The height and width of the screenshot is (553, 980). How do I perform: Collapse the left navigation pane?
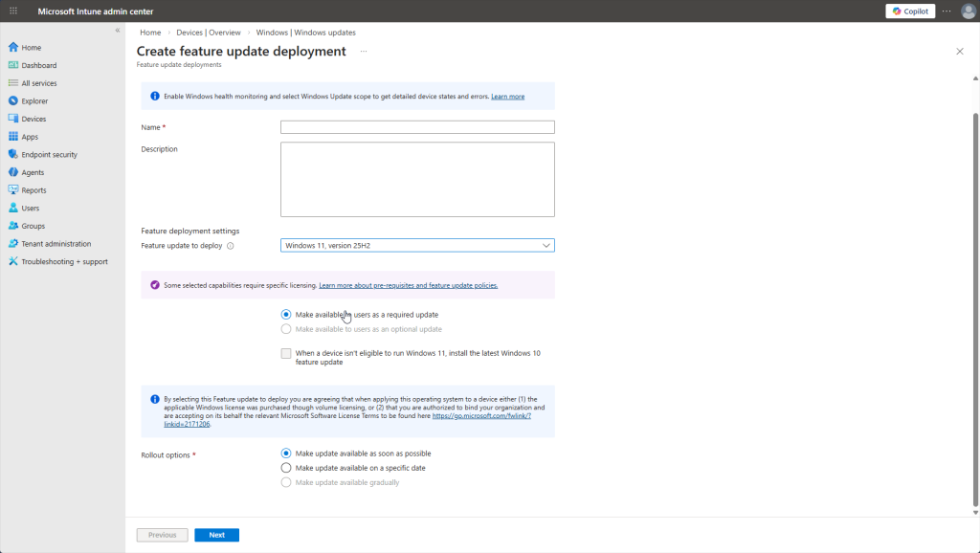(118, 31)
